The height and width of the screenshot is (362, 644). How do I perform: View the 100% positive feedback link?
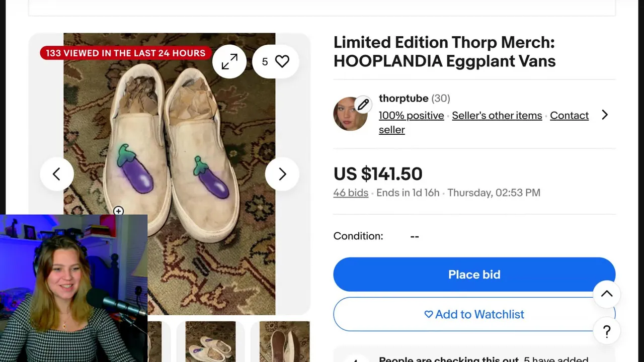(x=411, y=116)
